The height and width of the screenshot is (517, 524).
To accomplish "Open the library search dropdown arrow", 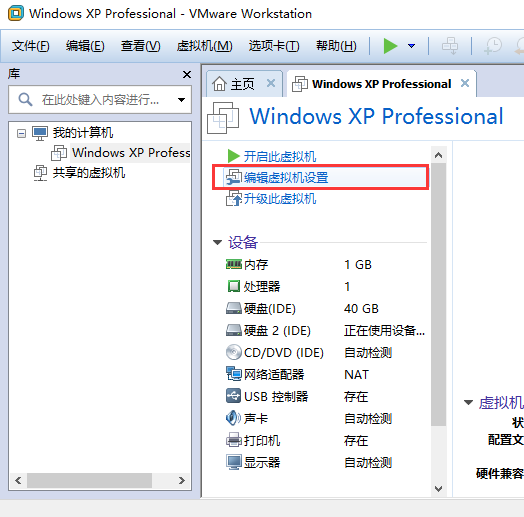I will pos(181,100).
